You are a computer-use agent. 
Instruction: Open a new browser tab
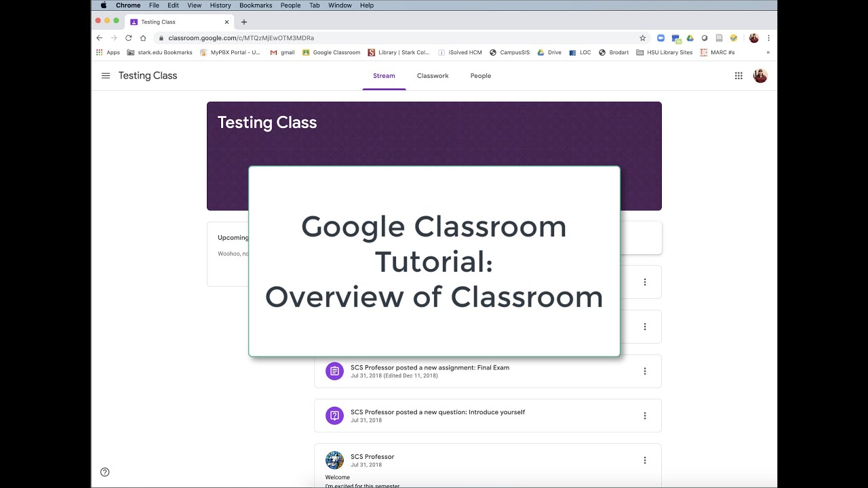click(x=244, y=22)
